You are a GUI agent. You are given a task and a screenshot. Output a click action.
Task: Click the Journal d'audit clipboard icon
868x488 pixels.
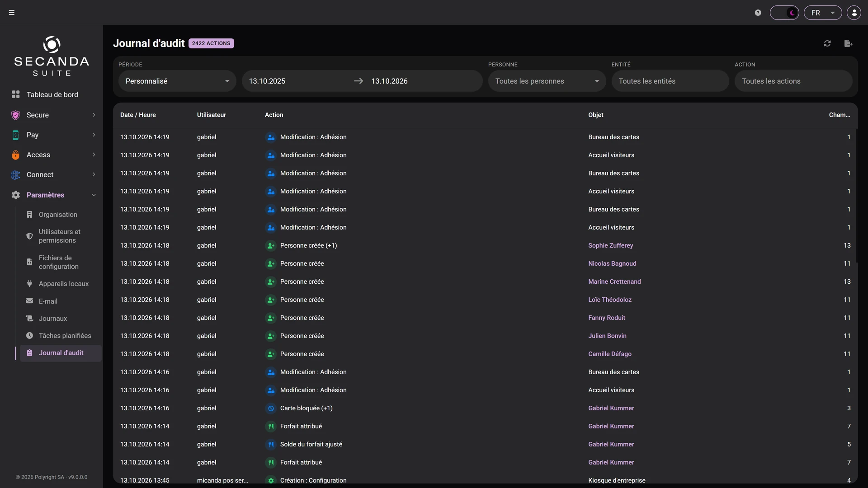point(29,353)
